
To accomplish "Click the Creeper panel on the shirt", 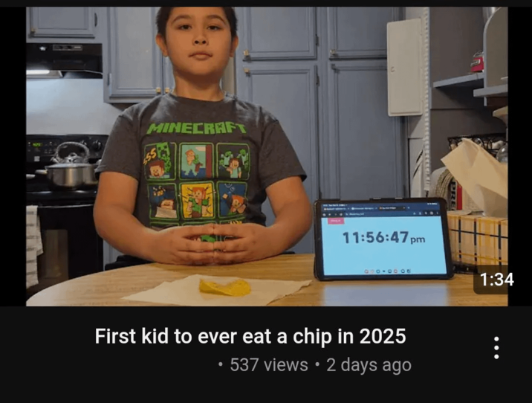I will 160,161.
